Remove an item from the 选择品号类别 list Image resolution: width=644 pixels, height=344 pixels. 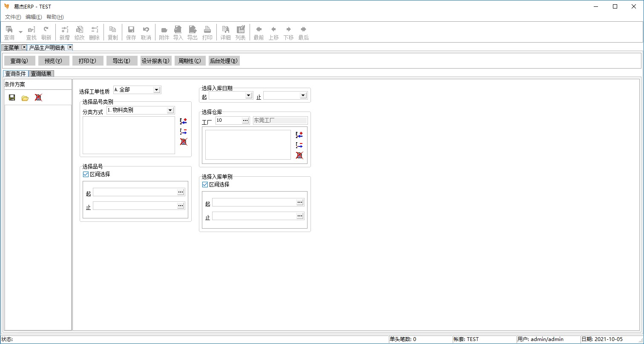tap(184, 132)
